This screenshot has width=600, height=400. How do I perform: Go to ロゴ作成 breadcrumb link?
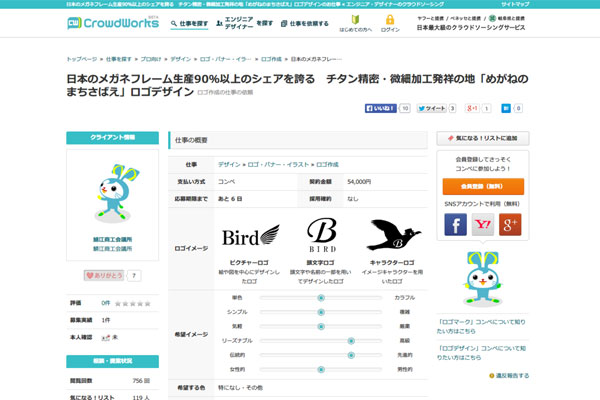pyautogui.click(x=271, y=59)
